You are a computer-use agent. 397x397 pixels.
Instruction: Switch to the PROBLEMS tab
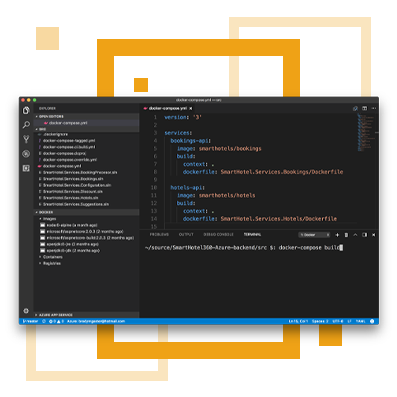click(x=159, y=235)
